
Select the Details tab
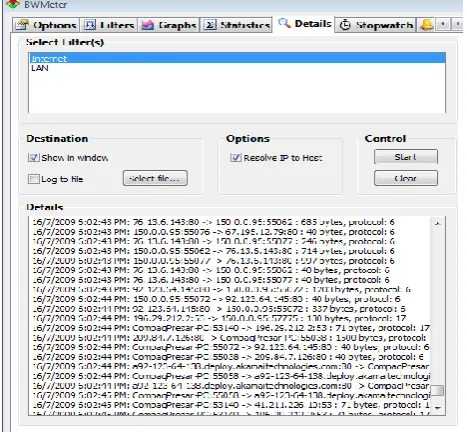click(x=304, y=24)
